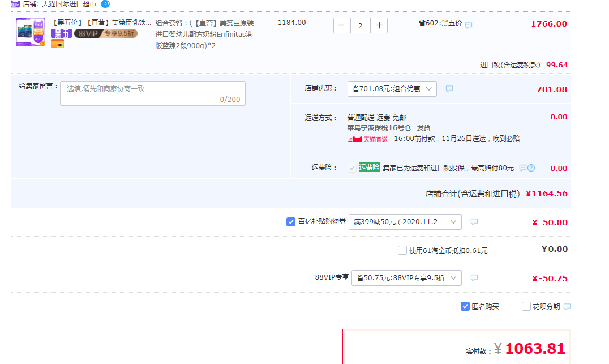Uncheck the 百亿补贴购物券 checkbox
The height and width of the screenshot is (364, 609).
click(290, 222)
